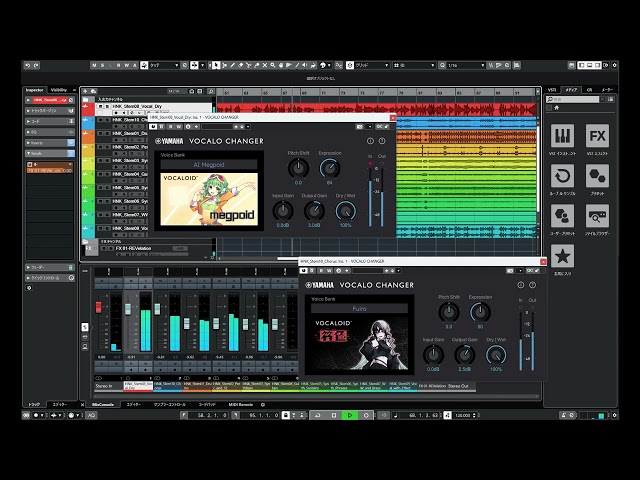Collapse Sends section in Inspector
The image size is (640, 480).
[50, 153]
